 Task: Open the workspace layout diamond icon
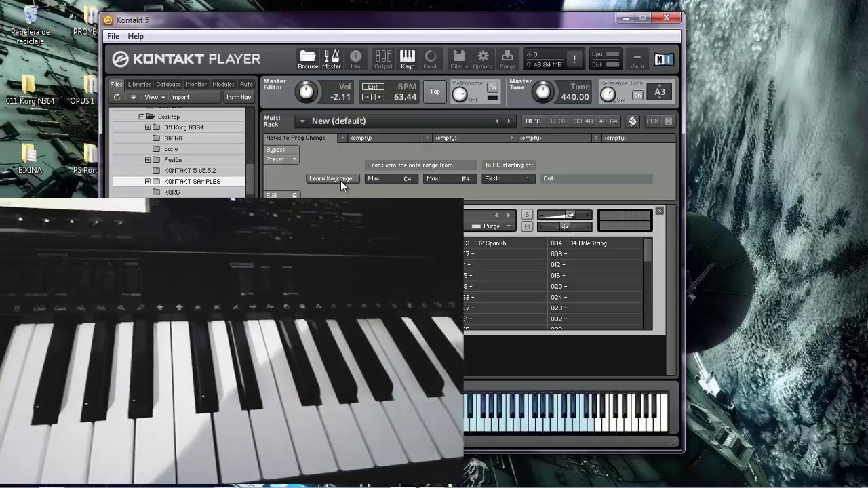pos(633,121)
